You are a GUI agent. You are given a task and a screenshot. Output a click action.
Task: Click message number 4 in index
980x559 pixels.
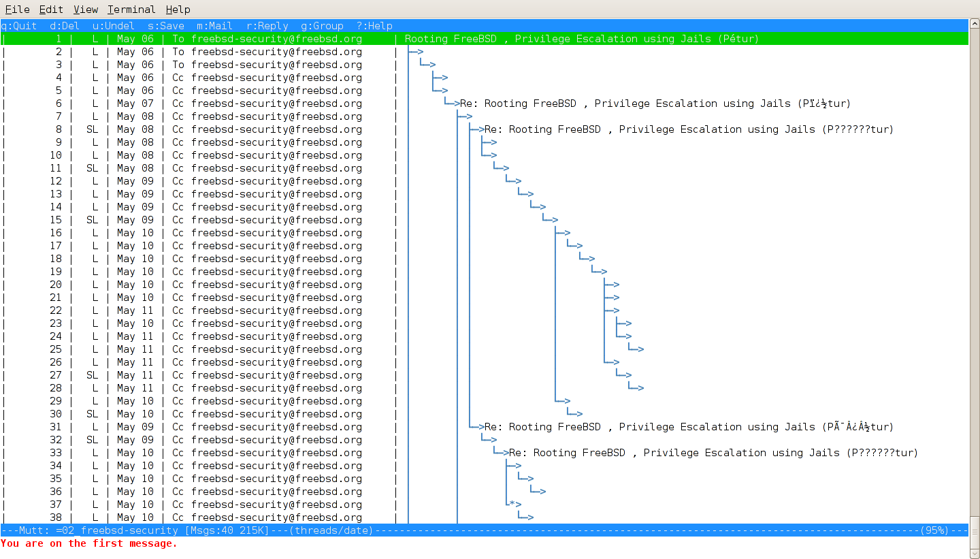[59, 78]
